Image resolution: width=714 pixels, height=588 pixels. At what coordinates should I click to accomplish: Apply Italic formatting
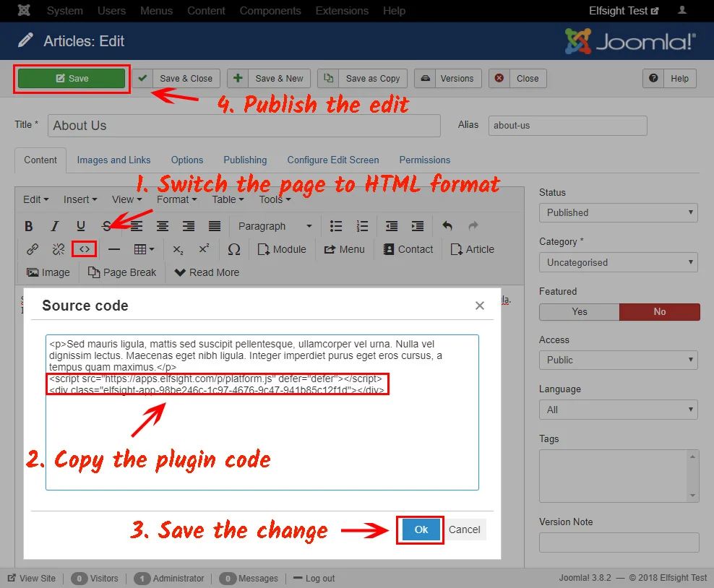tap(55, 225)
